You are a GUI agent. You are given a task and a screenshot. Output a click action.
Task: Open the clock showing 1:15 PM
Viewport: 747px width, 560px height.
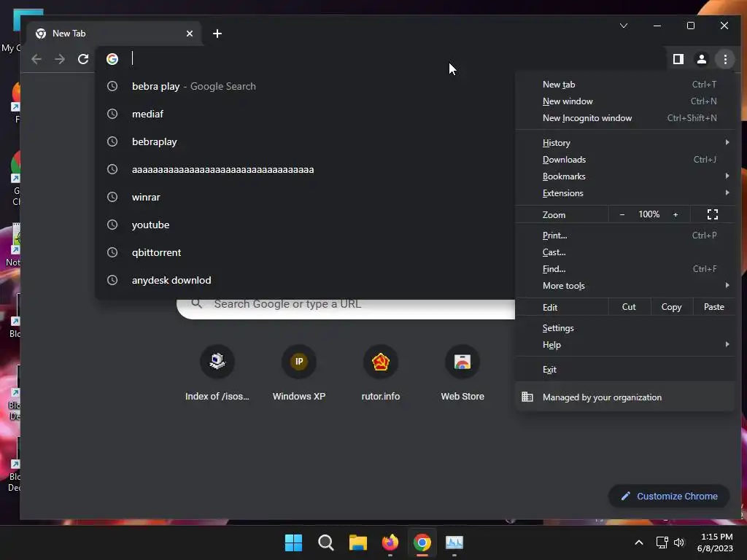tap(715, 542)
